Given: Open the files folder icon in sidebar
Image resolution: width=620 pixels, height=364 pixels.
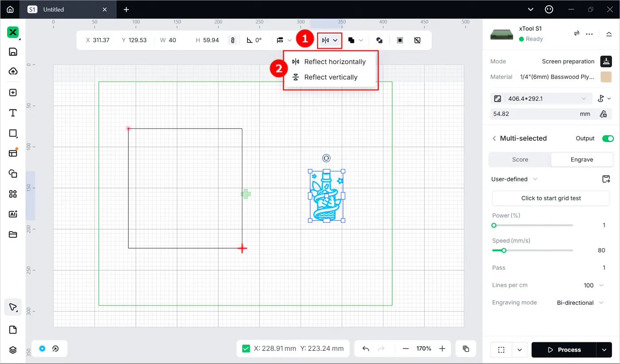Looking at the screenshot, I should click(13, 234).
